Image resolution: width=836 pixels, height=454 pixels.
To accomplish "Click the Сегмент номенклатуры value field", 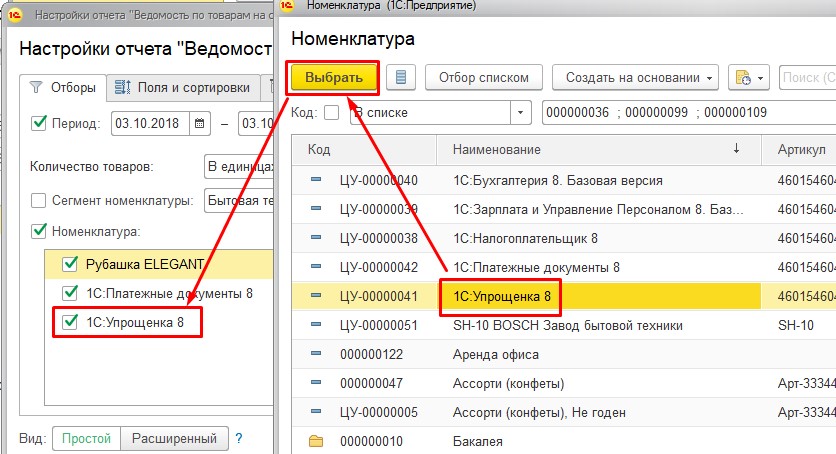I will tap(238, 201).
